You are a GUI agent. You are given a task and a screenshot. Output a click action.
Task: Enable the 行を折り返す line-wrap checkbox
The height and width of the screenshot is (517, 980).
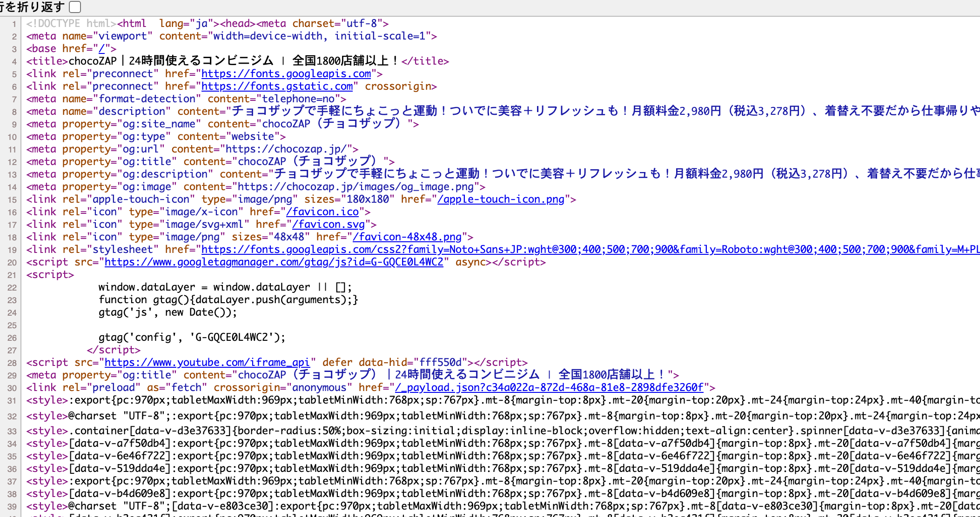(x=74, y=7)
